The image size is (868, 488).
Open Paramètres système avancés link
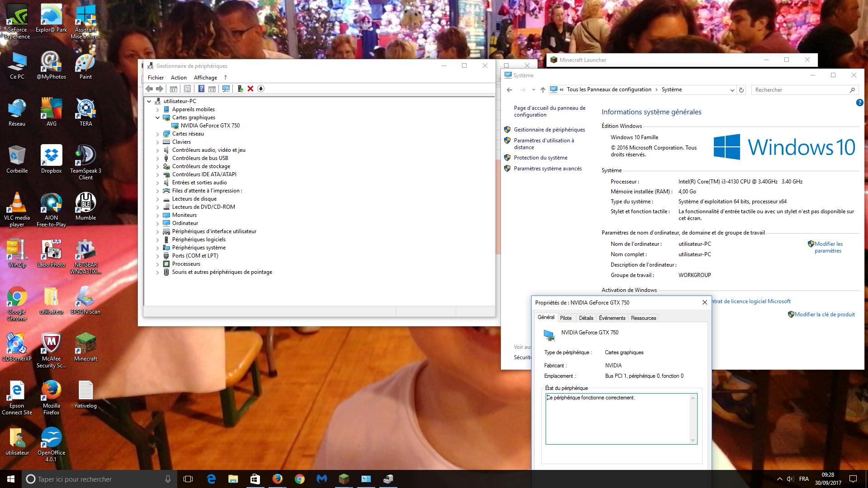tap(548, 169)
